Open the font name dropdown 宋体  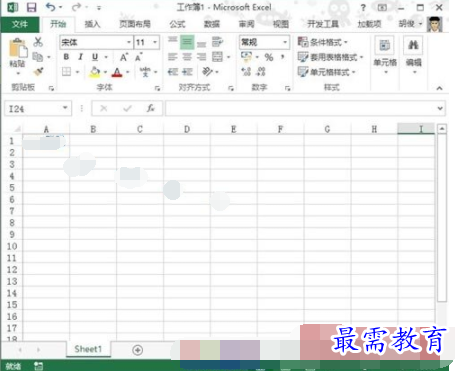[129, 42]
